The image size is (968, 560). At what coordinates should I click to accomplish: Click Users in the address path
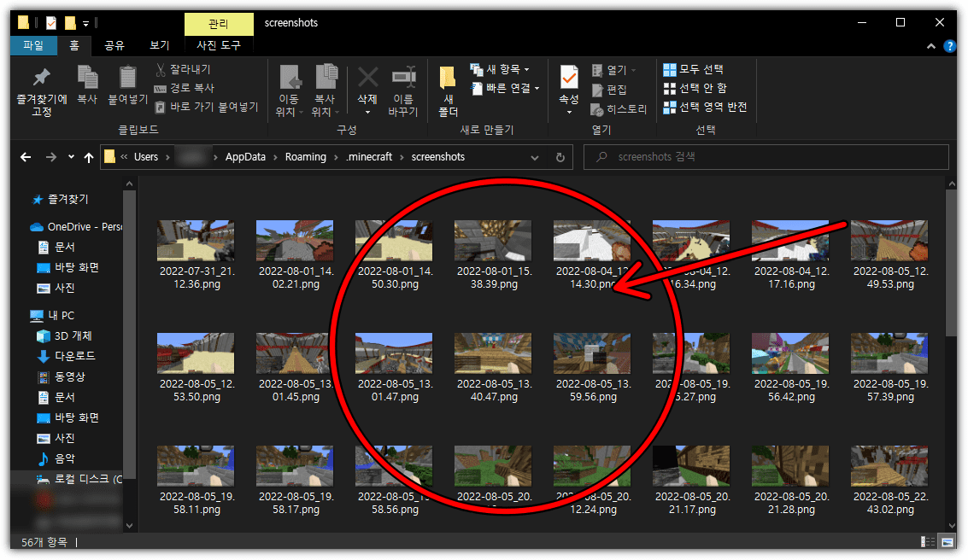coord(146,157)
